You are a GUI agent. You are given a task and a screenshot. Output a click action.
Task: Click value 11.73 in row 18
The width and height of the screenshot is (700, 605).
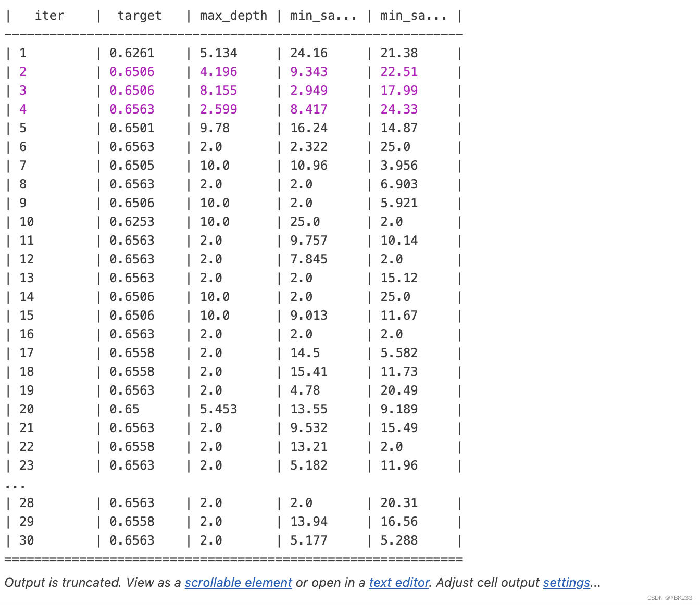(x=399, y=372)
